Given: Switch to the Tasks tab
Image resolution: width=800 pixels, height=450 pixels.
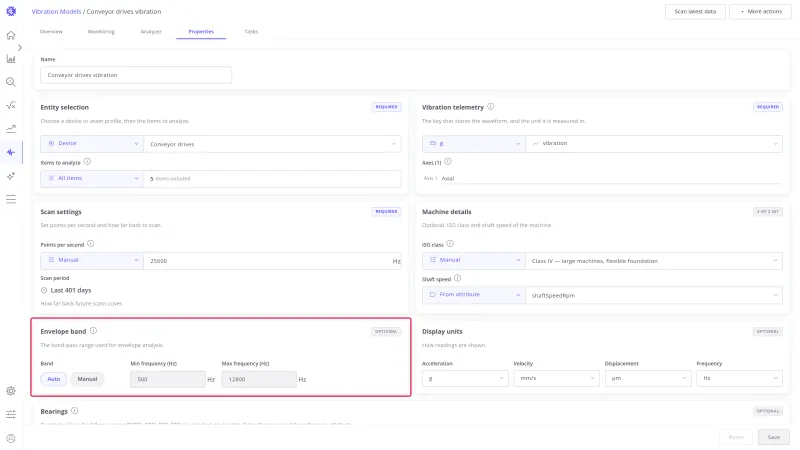Looking at the screenshot, I should 251,32.
